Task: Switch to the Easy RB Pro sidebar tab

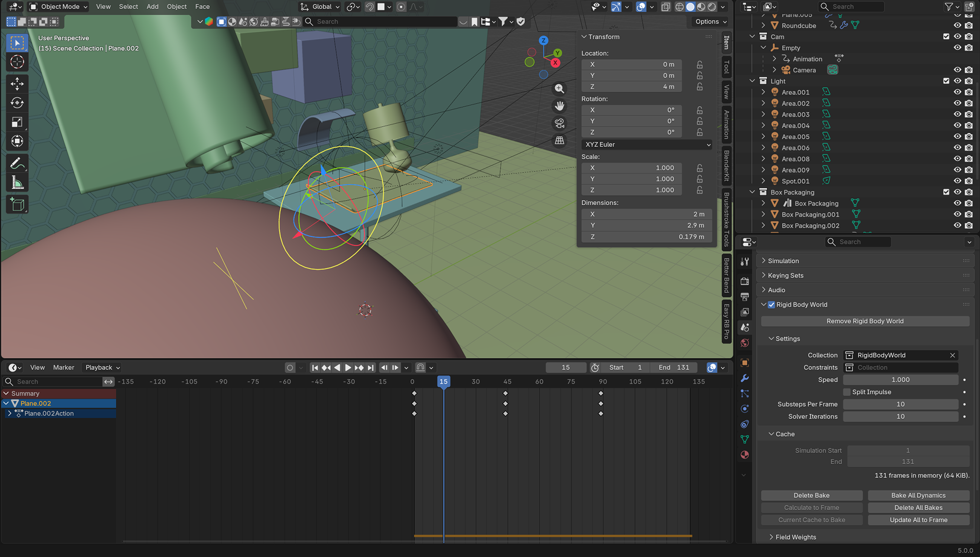Action: (726, 322)
